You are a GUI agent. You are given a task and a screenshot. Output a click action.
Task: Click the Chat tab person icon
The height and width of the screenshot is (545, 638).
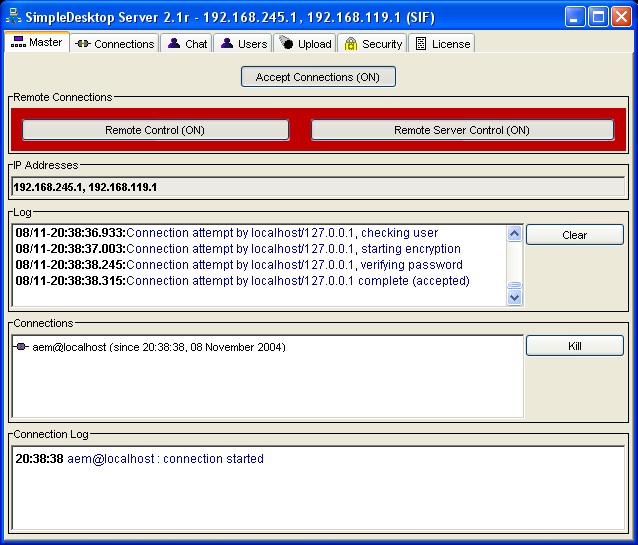point(174,43)
